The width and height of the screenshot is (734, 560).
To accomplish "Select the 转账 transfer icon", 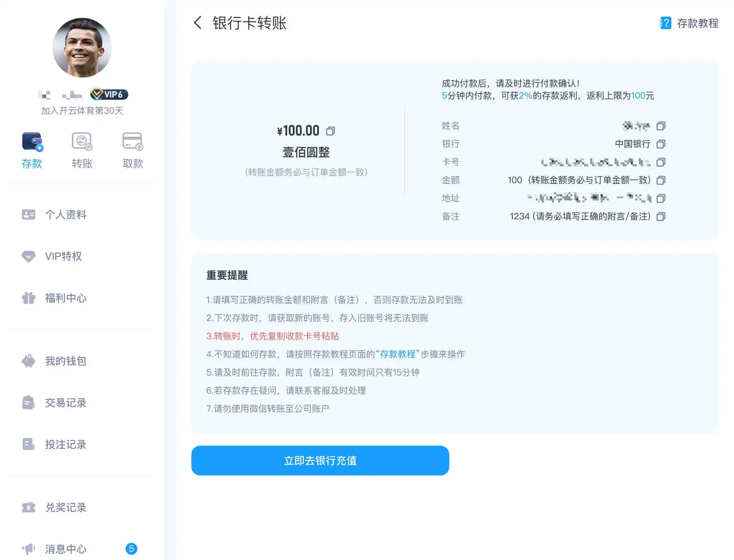I will tap(82, 142).
